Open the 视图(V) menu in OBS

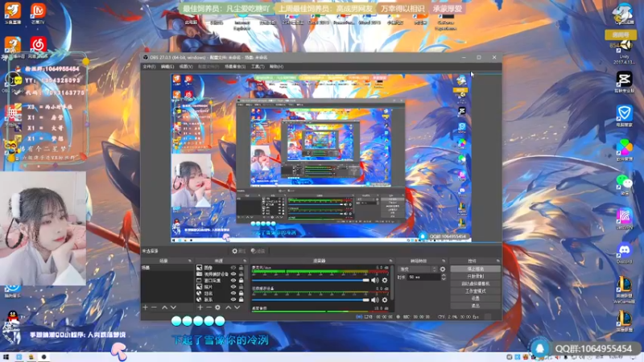[x=186, y=67]
